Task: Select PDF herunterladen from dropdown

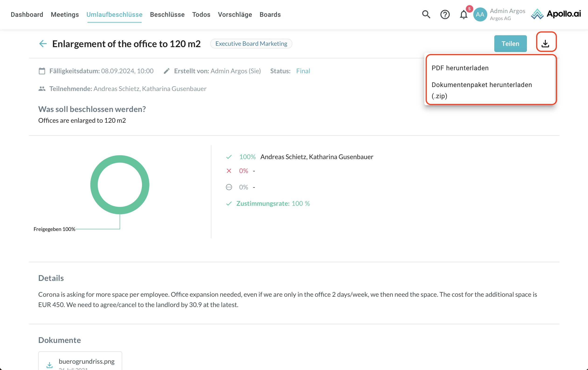Action: click(x=460, y=68)
